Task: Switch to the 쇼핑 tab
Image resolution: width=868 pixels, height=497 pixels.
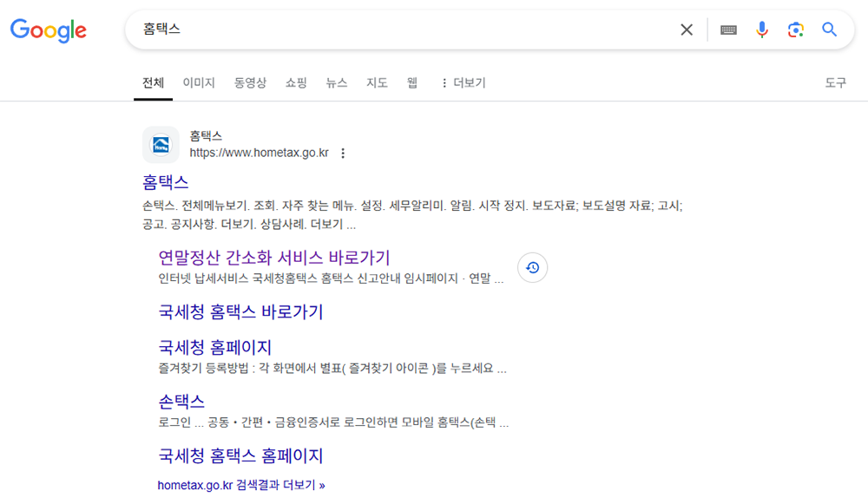Action: coord(296,83)
